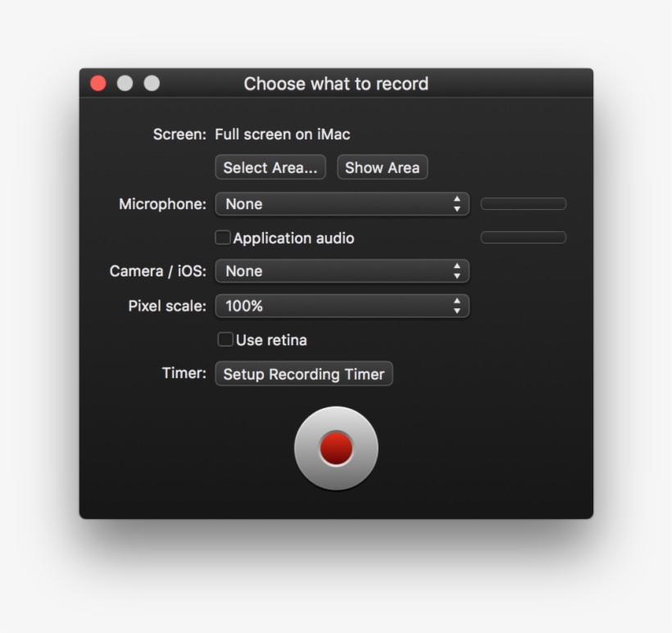Click the 'Choose what to record' title text
The image size is (672, 633).
[x=336, y=84]
